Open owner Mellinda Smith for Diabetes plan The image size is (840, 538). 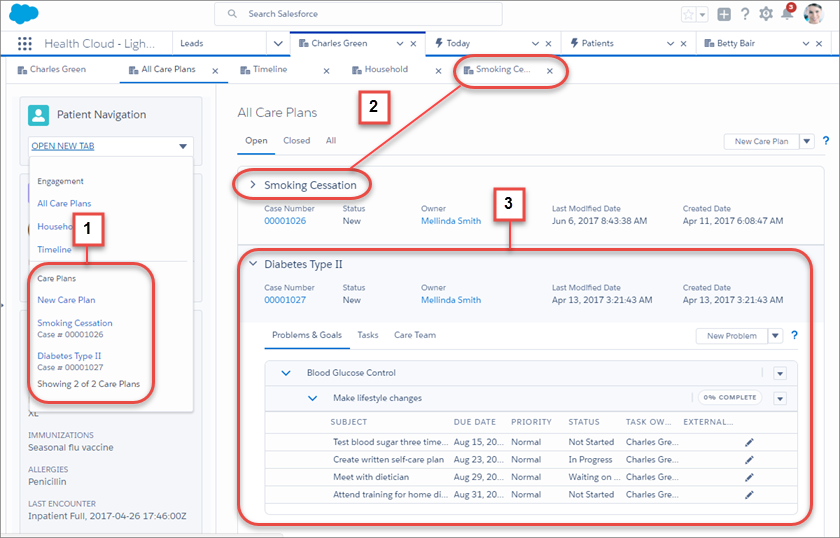pyautogui.click(x=451, y=300)
